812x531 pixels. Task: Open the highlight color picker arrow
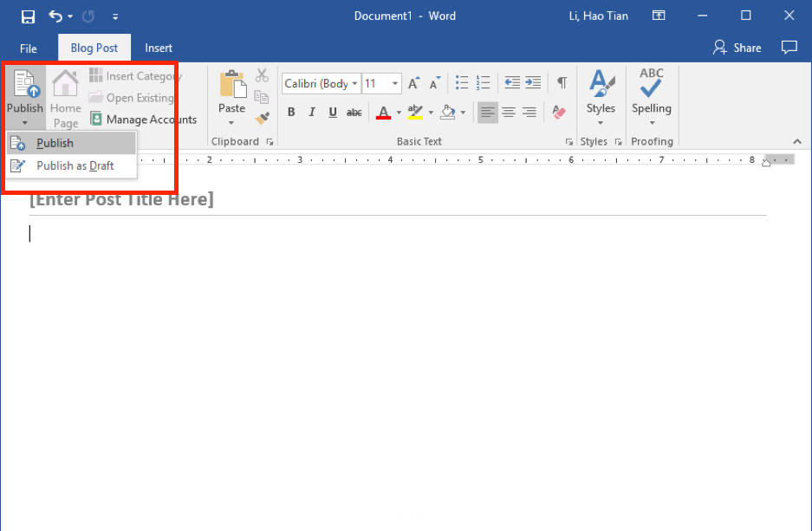point(431,113)
